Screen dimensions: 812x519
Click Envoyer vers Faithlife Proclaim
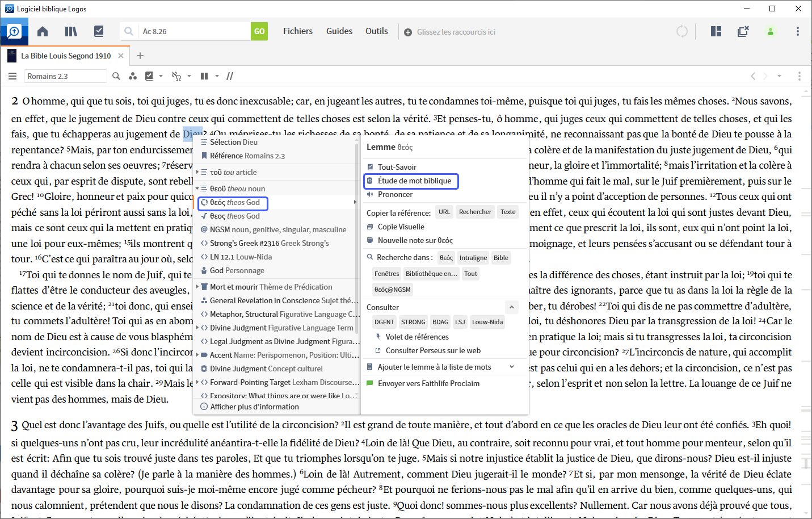[428, 383]
